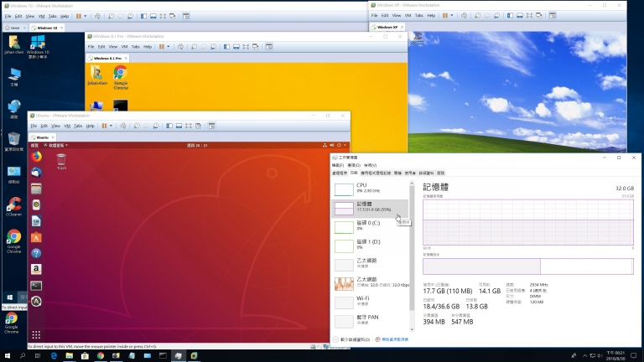Open the VM menu in Ubuntu VMware window
644x362 pixels.
[67, 126]
